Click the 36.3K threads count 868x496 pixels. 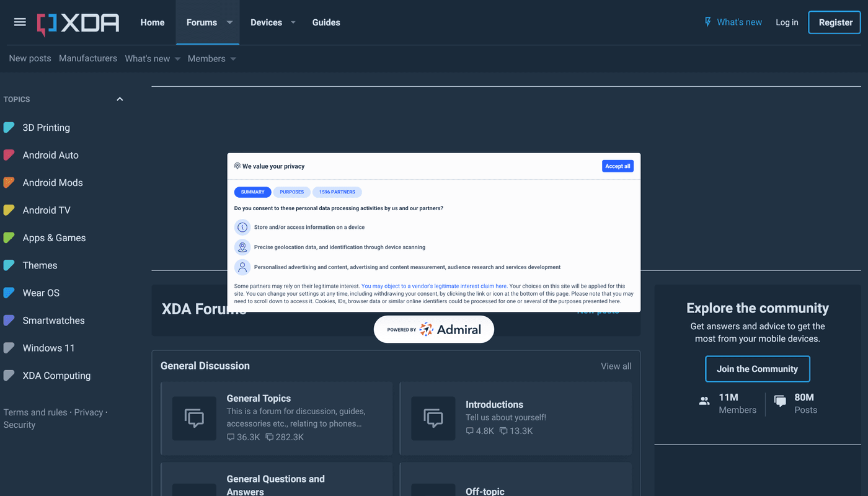tap(244, 437)
